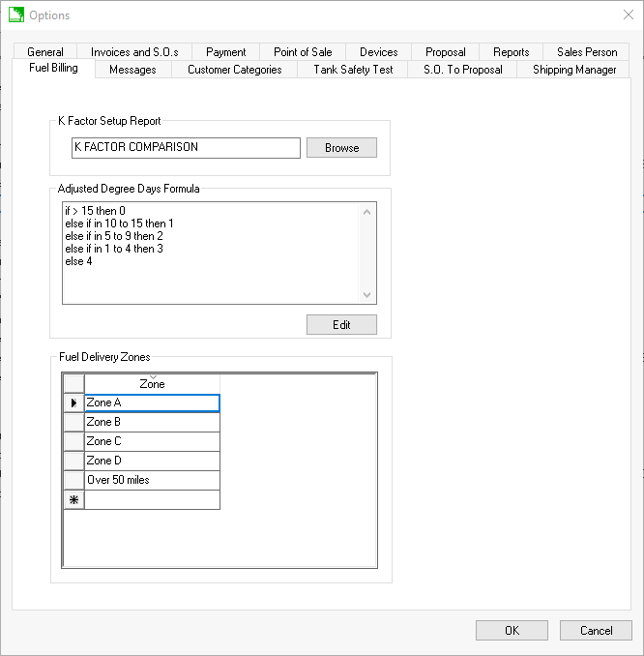Select the Zone C cell
Image resolution: width=644 pixels, height=656 pixels.
[152, 441]
